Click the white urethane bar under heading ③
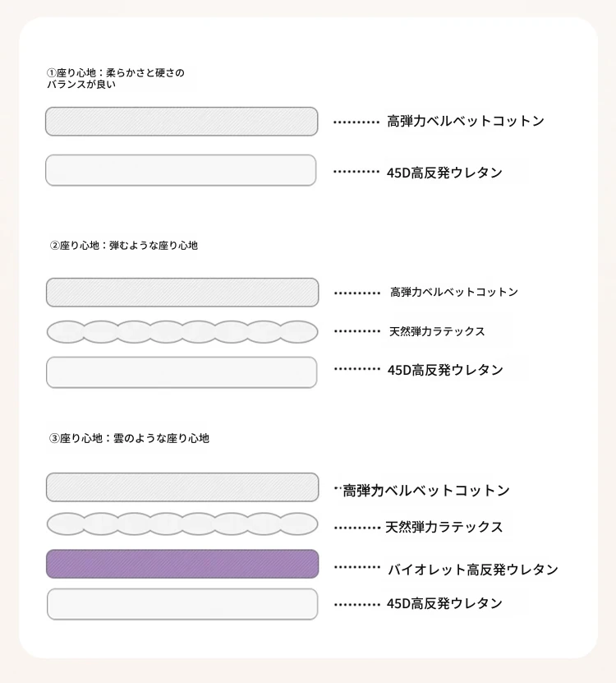The height and width of the screenshot is (683, 616). pos(182,604)
